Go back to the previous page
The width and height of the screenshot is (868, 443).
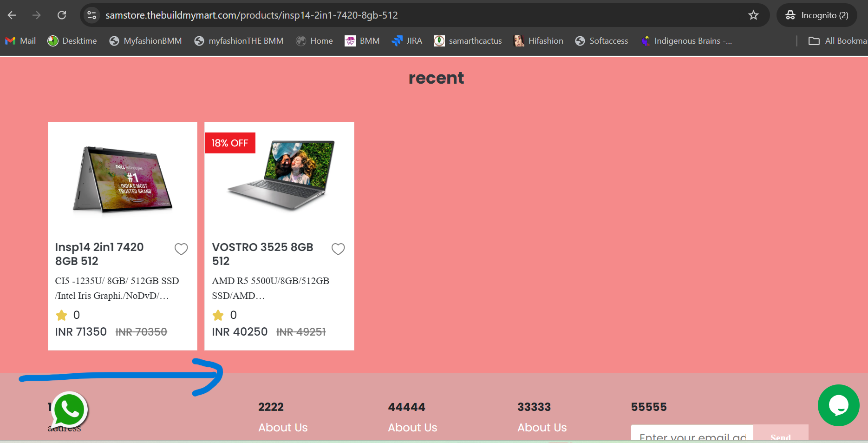(12, 15)
